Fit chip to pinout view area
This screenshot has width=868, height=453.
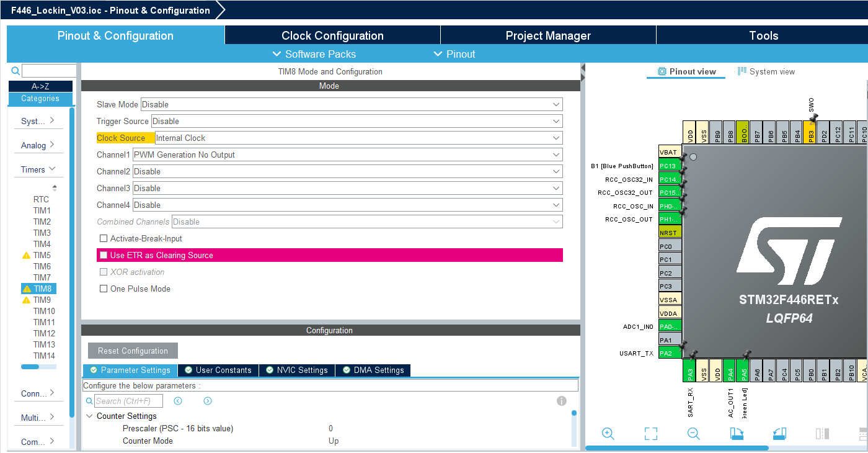[x=650, y=434]
